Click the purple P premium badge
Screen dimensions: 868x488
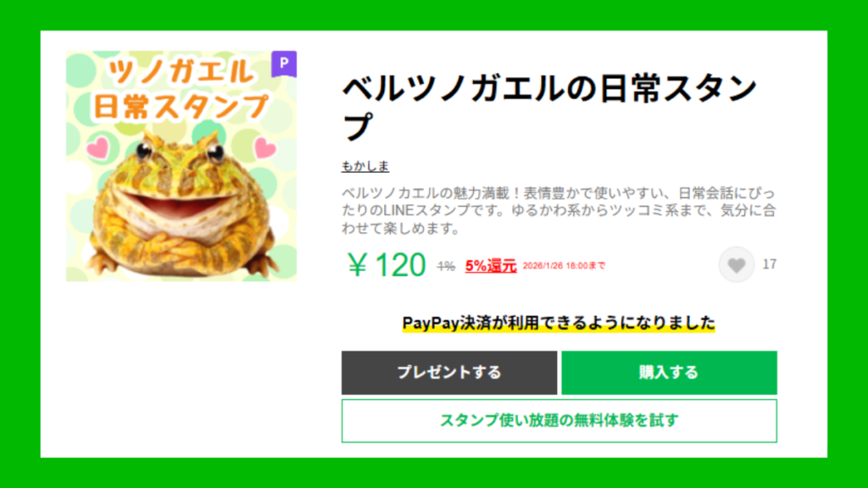coord(284,64)
